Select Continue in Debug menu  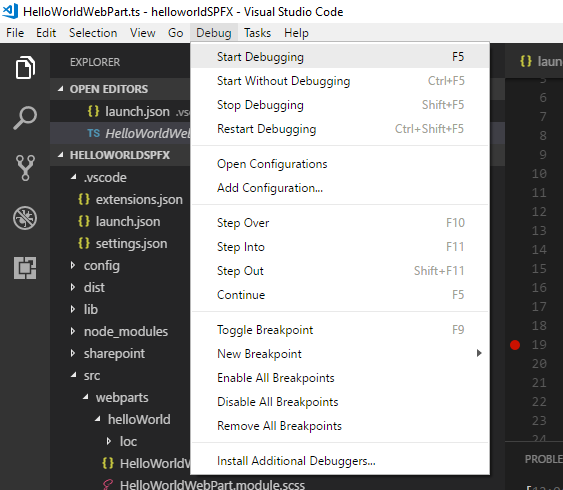(x=340, y=295)
